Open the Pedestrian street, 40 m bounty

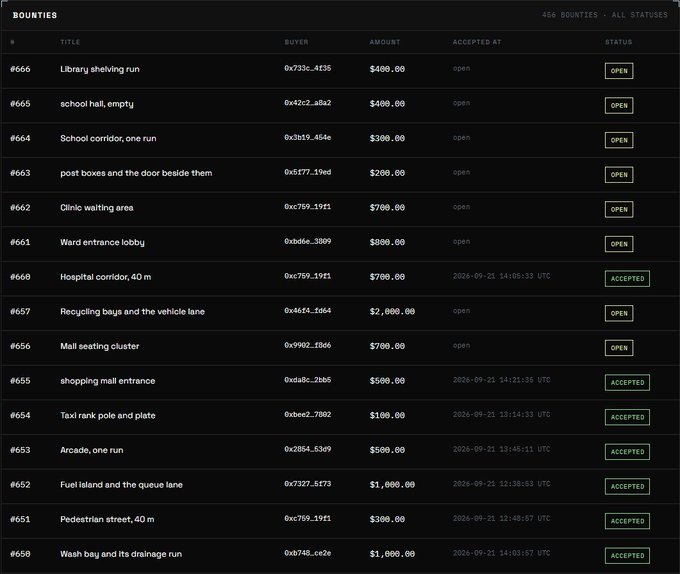click(x=107, y=519)
